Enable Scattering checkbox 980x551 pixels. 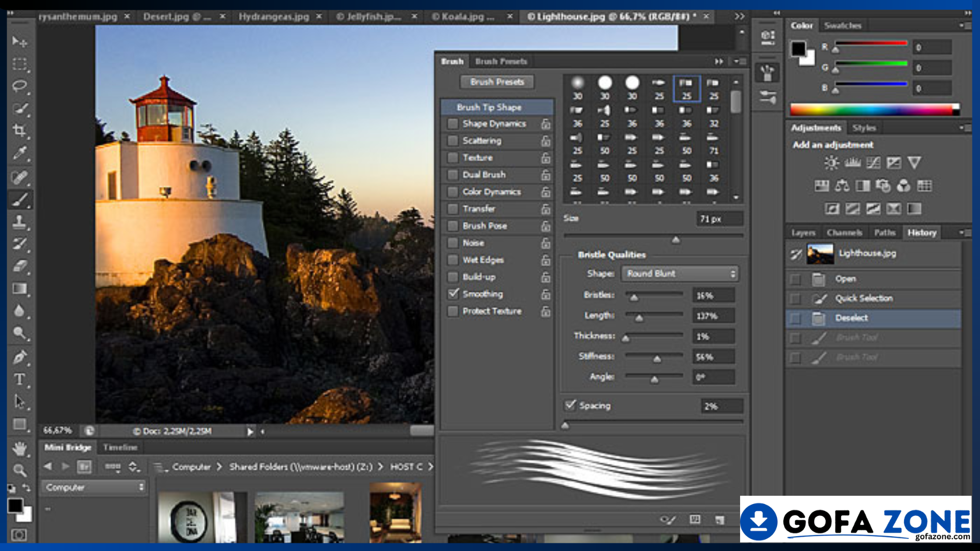click(x=453, y=141)
